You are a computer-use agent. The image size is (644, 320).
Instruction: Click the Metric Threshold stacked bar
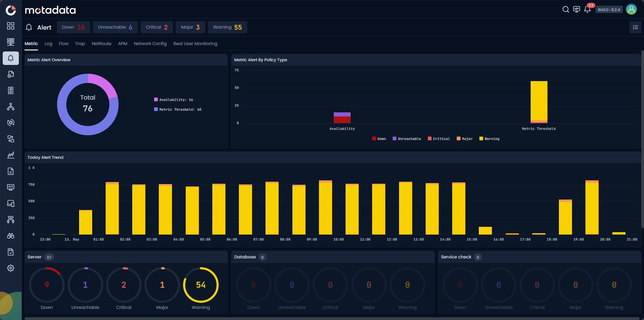(x=539, y=102)
